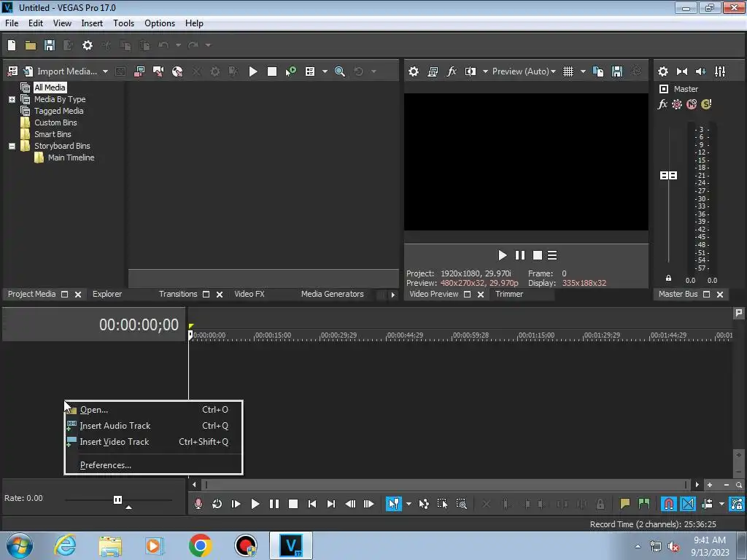Switch to the Explorer tab
The width and height of the screenshot is (747, 560).
point(107,295)
